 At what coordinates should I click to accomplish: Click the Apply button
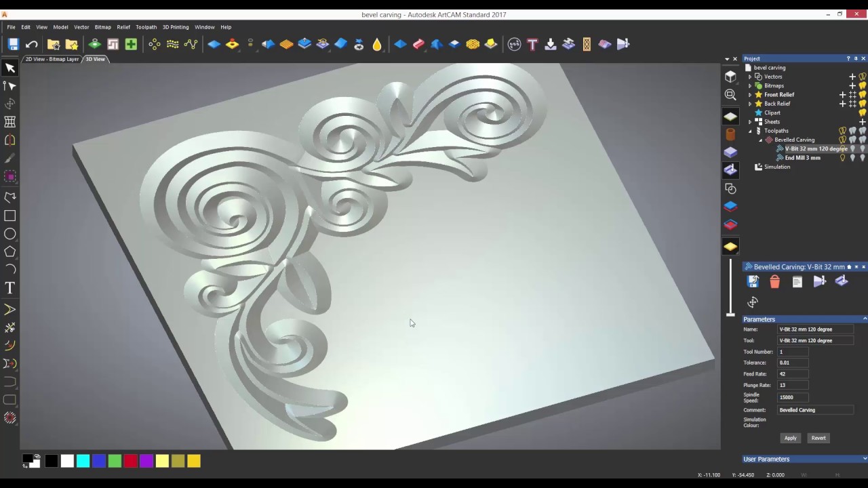point(791,438)
